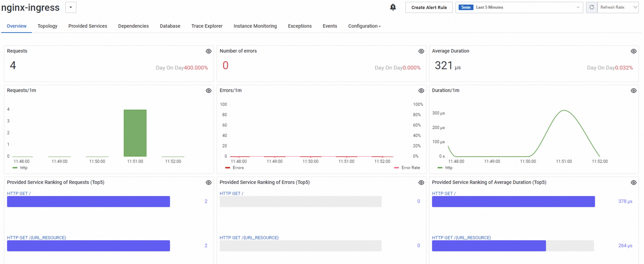Click eye icon on Errors/1m chart
Viewport: 644px width, 264px height.
coord(421,91)
